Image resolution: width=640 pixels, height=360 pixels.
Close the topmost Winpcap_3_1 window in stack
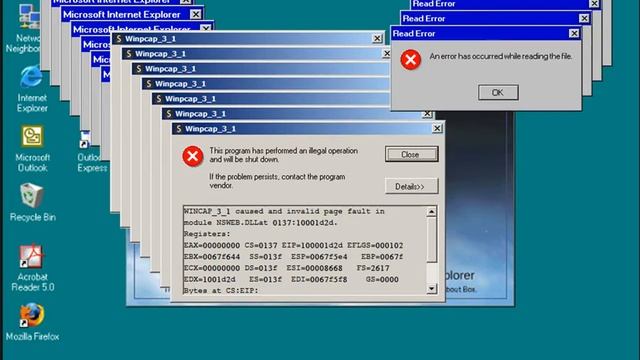377,38
